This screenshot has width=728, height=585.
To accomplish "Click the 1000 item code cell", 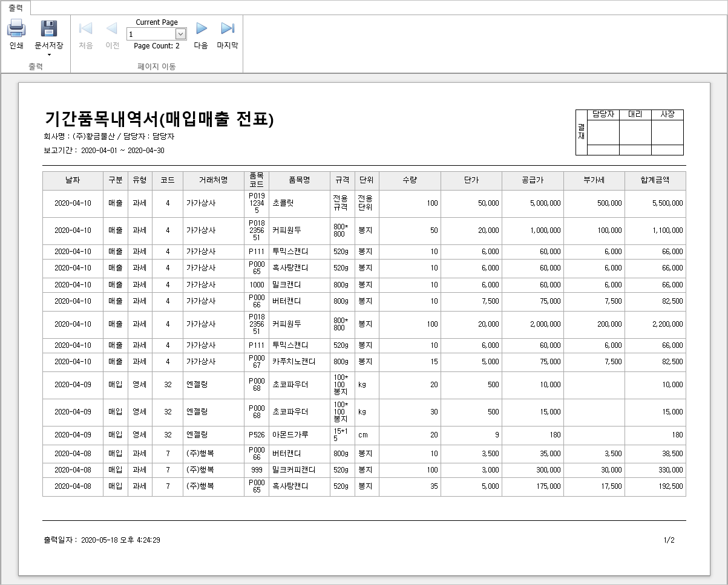I will pyautogui.click(x=257, y=284).
